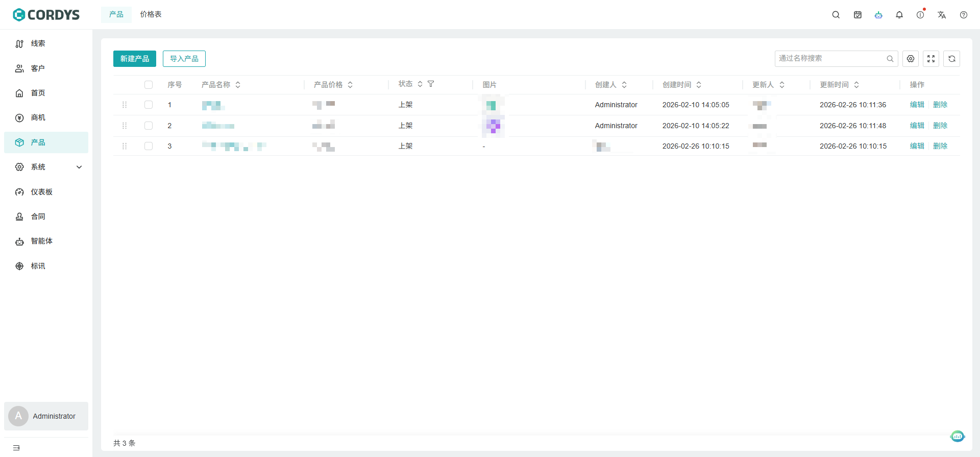Focus the 通过名称搜索 search field
The height and width of the screenshot is (457, 980).
tap(830, 59)
